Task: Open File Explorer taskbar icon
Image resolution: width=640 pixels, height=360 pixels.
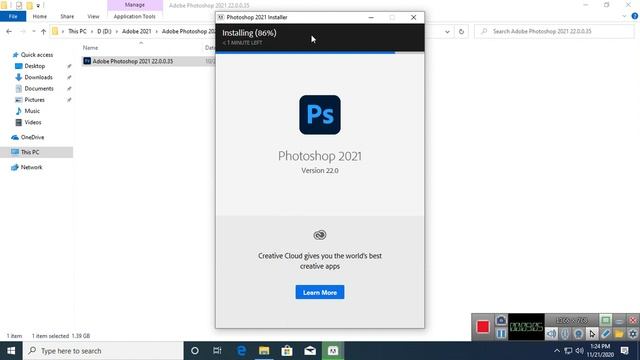Action: 264,351
